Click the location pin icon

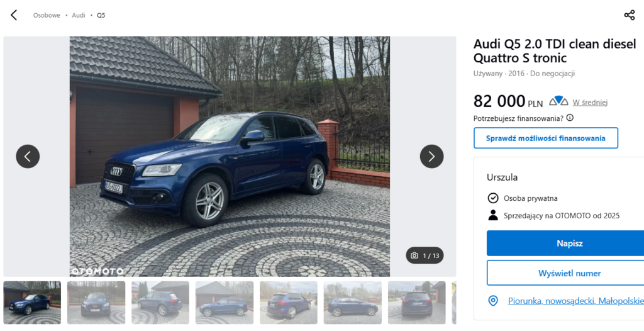tap(493, 301)
